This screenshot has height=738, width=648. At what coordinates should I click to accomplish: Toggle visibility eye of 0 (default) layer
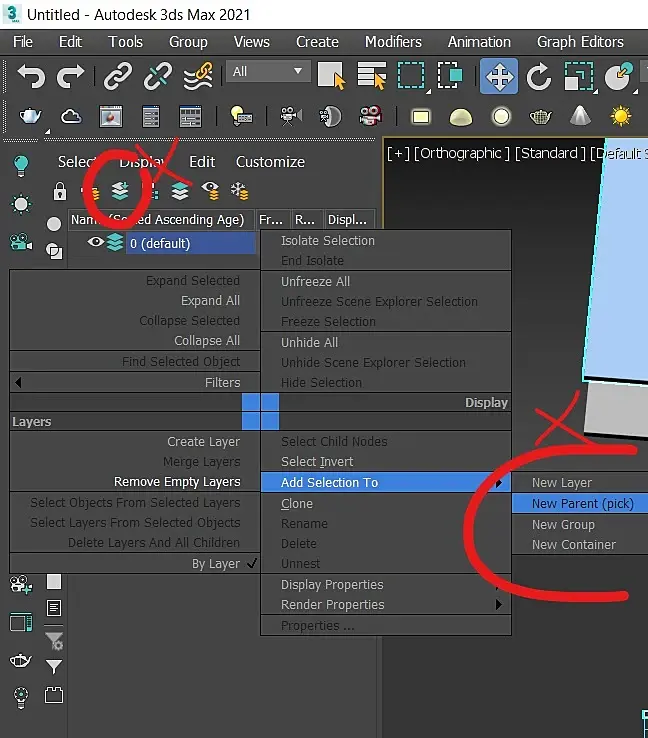coord(96,242)
